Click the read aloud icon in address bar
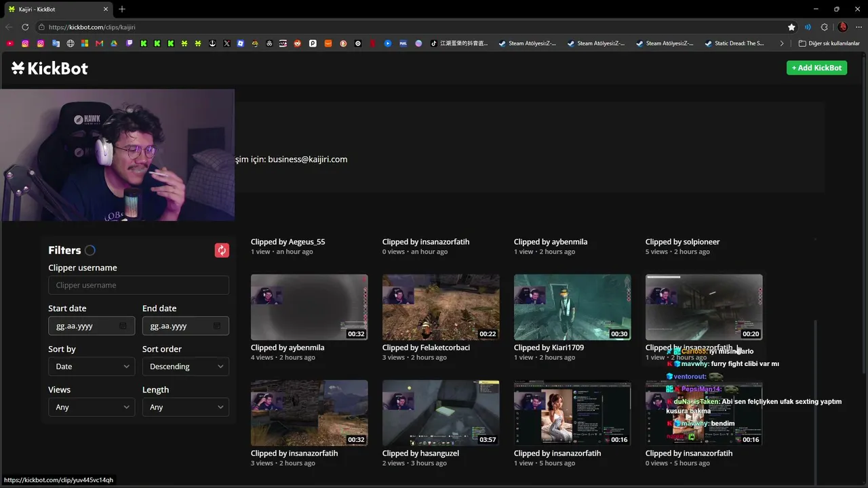The height and width of the screenshot is (488, 868). [x=808, y=27]
